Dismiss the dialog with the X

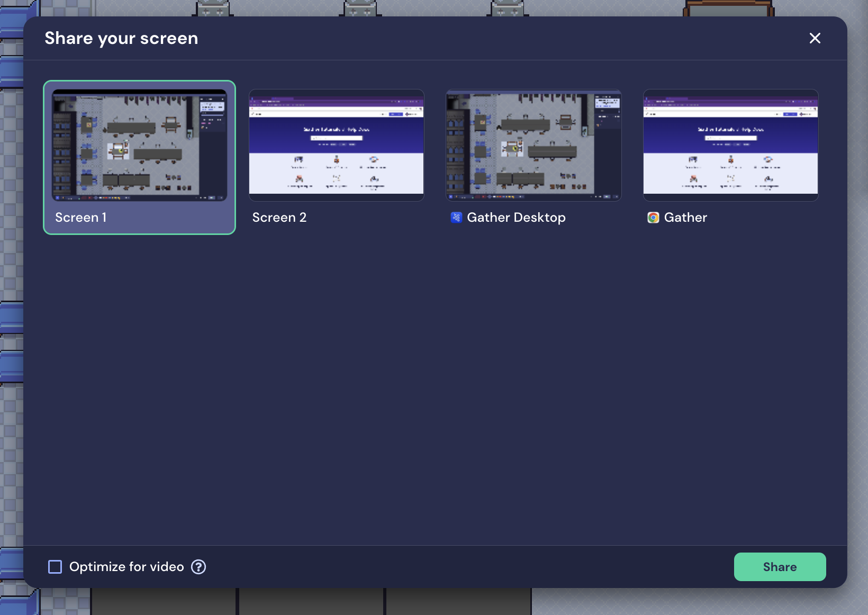tap(815, 38)
